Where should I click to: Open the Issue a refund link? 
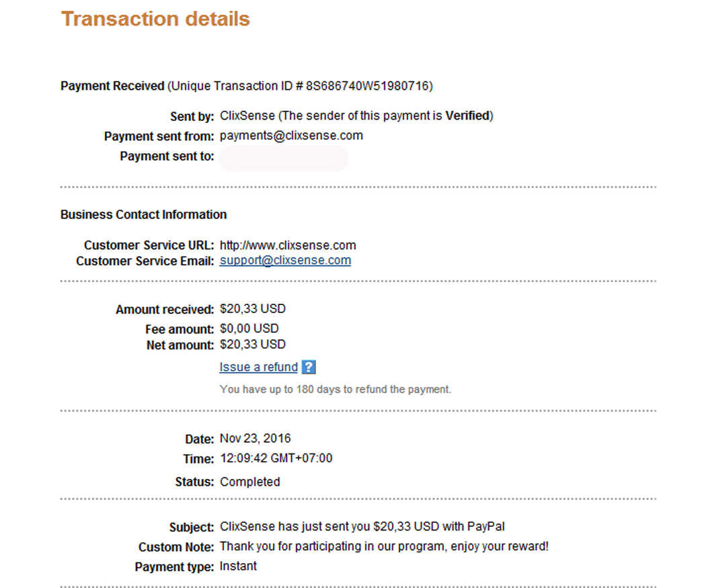pos(258,367)
